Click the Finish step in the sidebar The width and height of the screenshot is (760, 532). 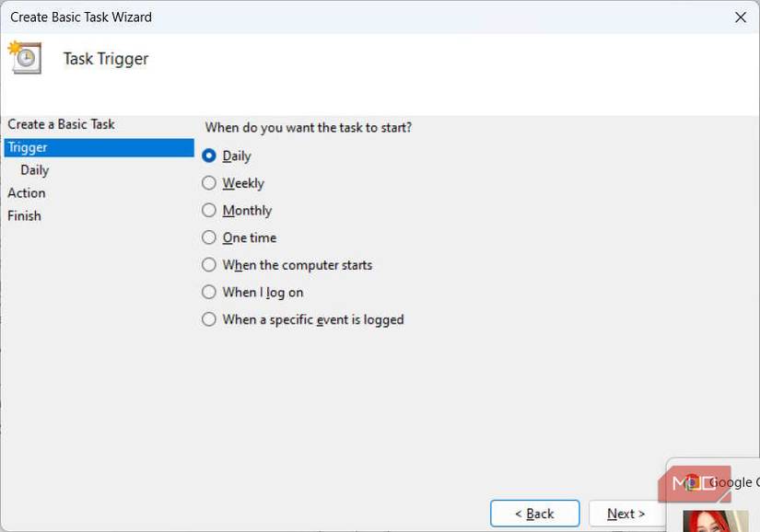point(24,215)
